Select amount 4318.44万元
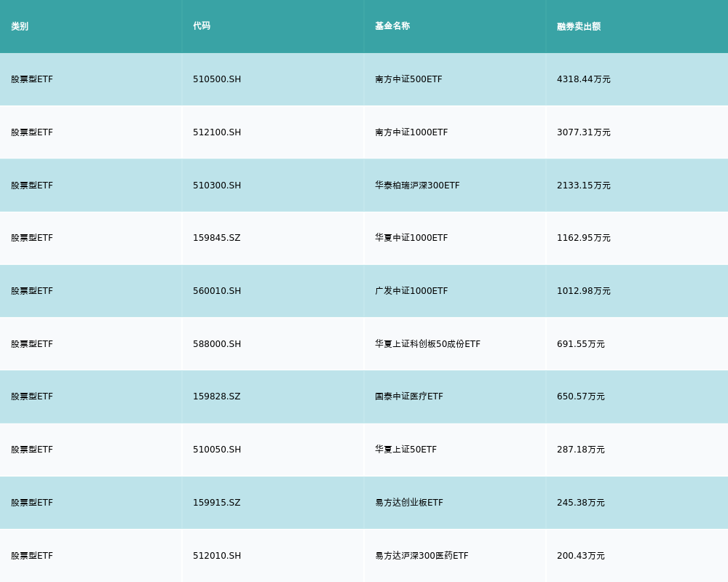Viewport: 728px width, 582px height. coord(584,79)
